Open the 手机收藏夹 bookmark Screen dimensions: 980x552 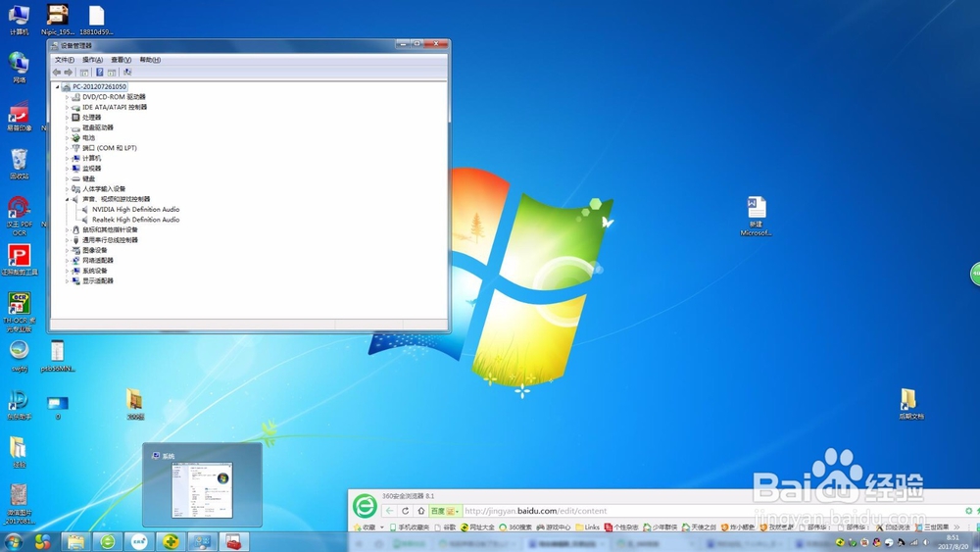pos(410,527)
